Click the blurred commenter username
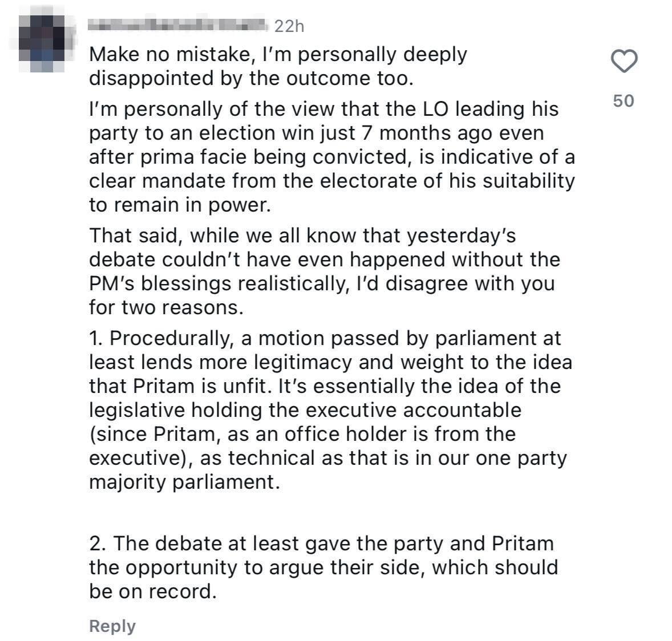Viewport: 672px width, 641px height. [178, 25]
